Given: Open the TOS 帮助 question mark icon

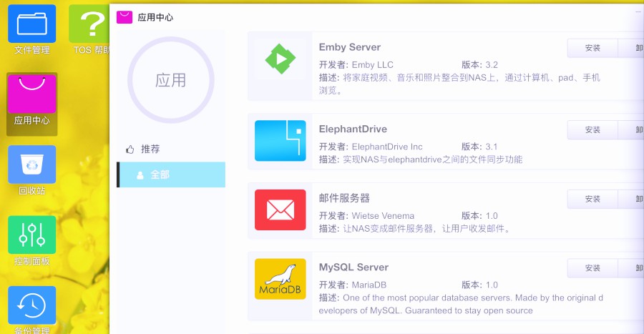Looking at the screenshot, I should (x=89, y=24).
